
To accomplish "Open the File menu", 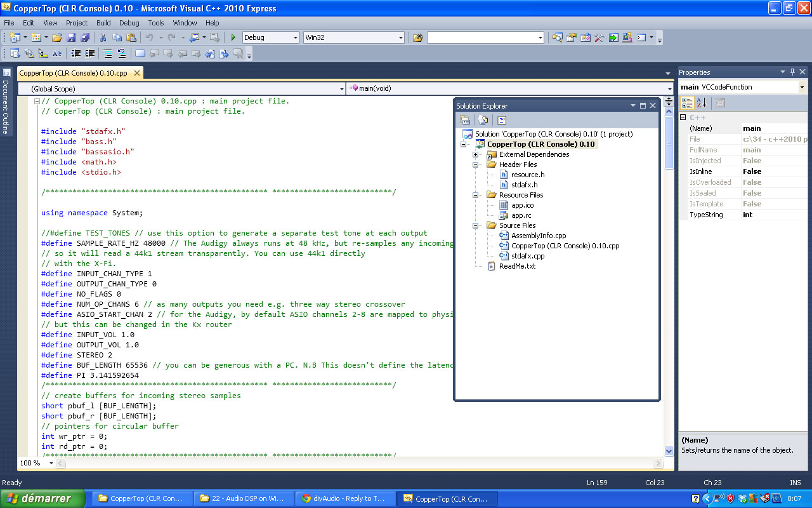I will click(9, 23).
